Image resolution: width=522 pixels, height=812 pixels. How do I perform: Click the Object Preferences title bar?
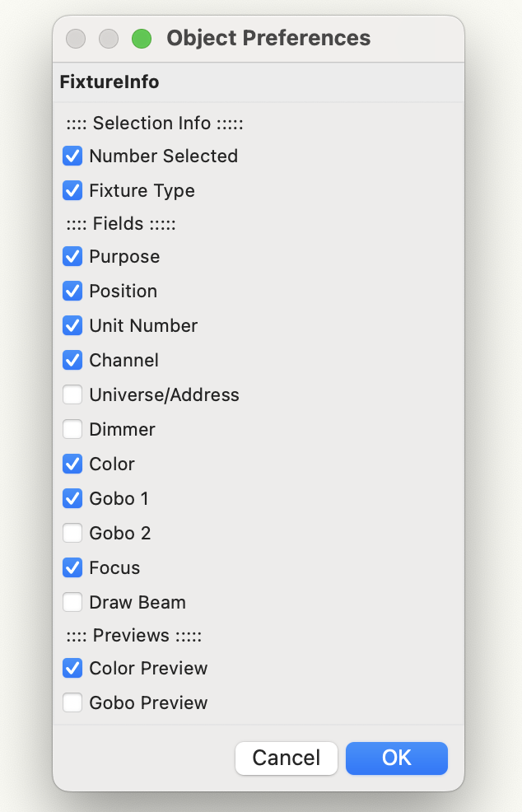tap(268, 39)
